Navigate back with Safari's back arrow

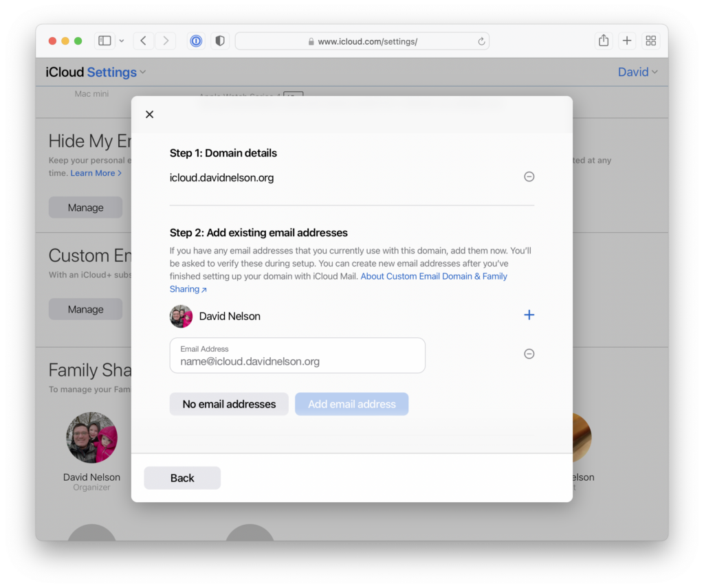click(143, 41)
